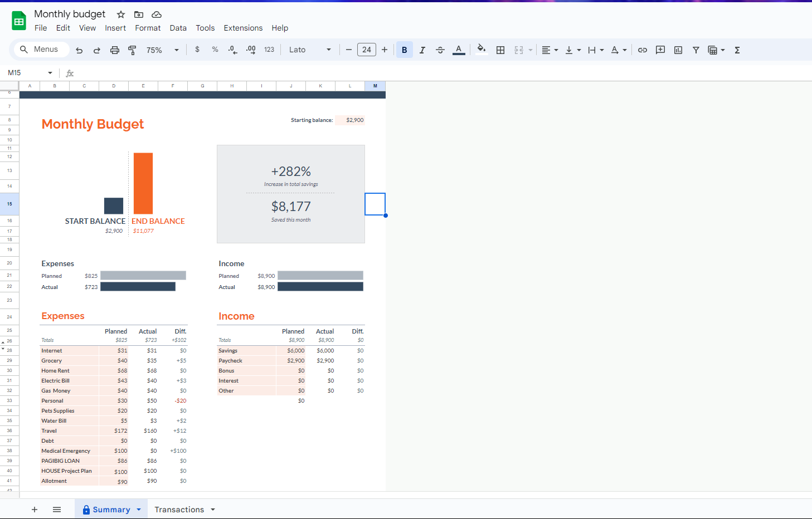812x519 pixels.
Task: Open the Horizontal align dropdown
Action: pyautogui.click(x=550, y=50)
